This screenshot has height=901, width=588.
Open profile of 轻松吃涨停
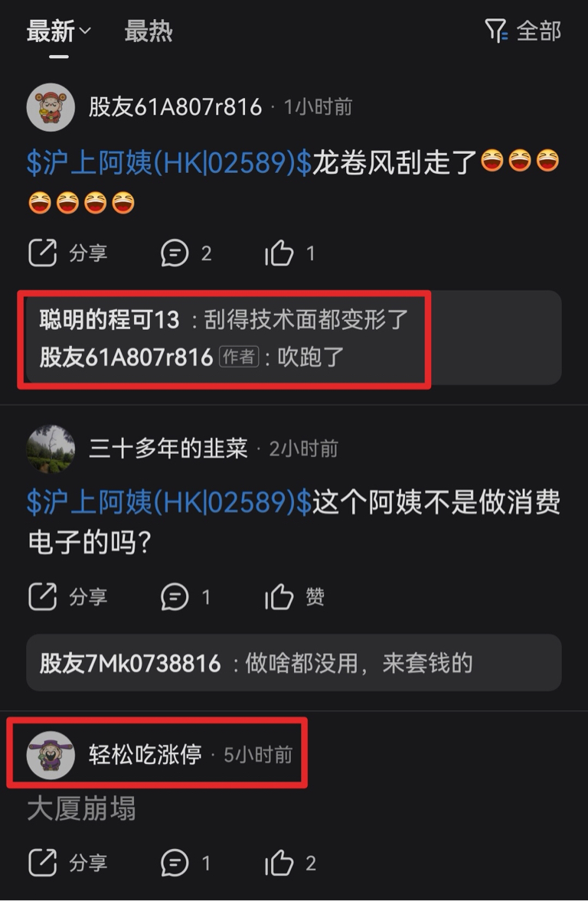tap(145, 754)
